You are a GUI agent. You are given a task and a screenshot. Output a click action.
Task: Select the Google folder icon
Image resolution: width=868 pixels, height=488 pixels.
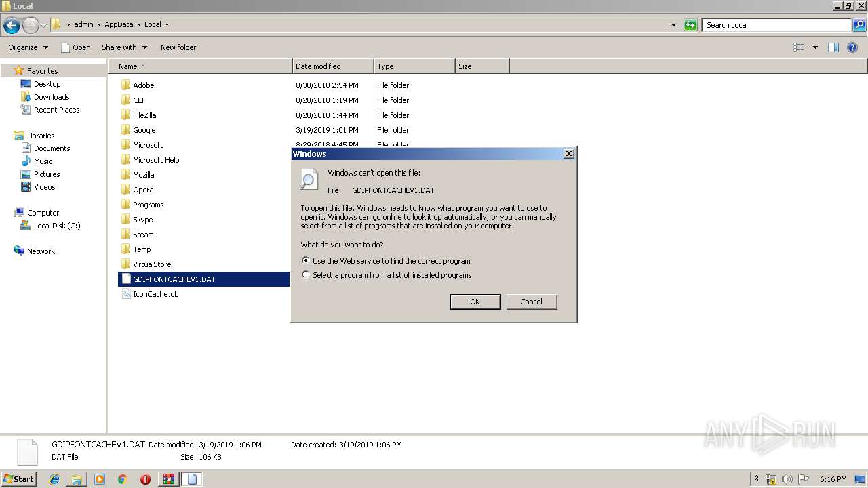[x=125, y=129]
